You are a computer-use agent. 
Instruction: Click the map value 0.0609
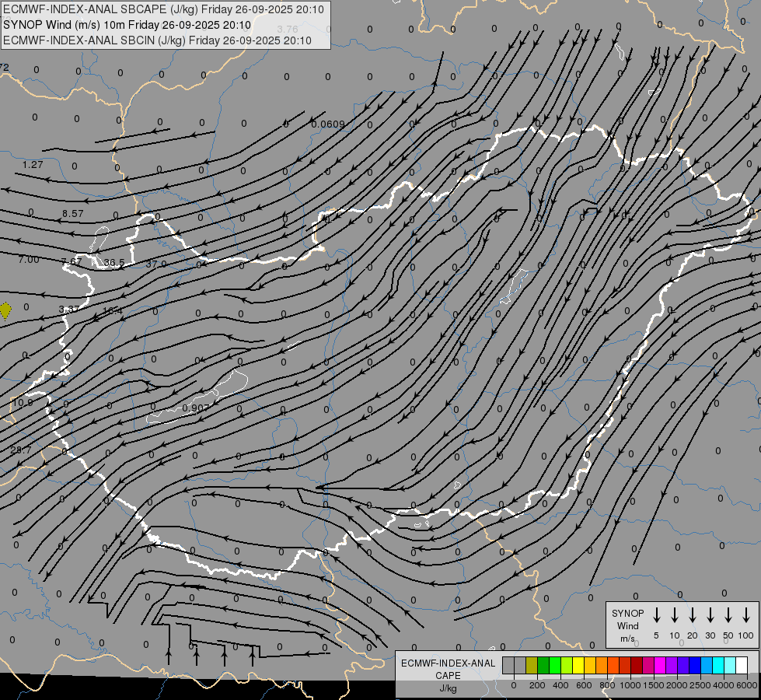[x=328, y=124]
